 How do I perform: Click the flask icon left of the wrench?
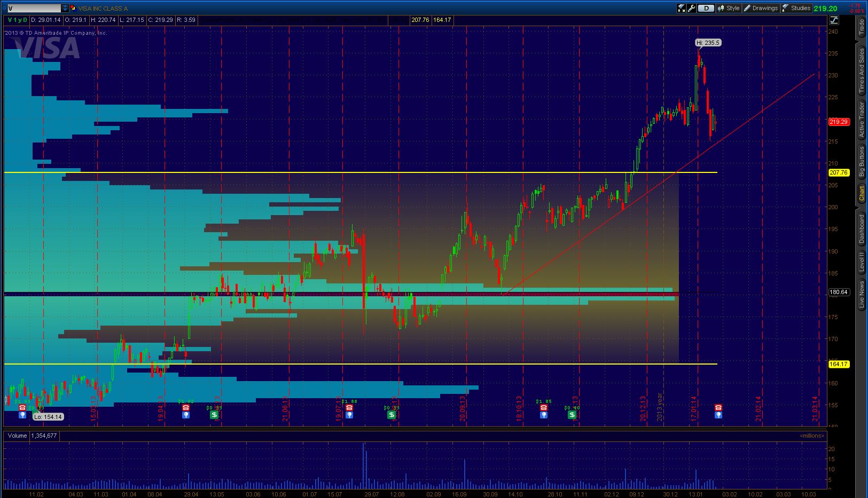pyautogui.click(x=682, y=8)
